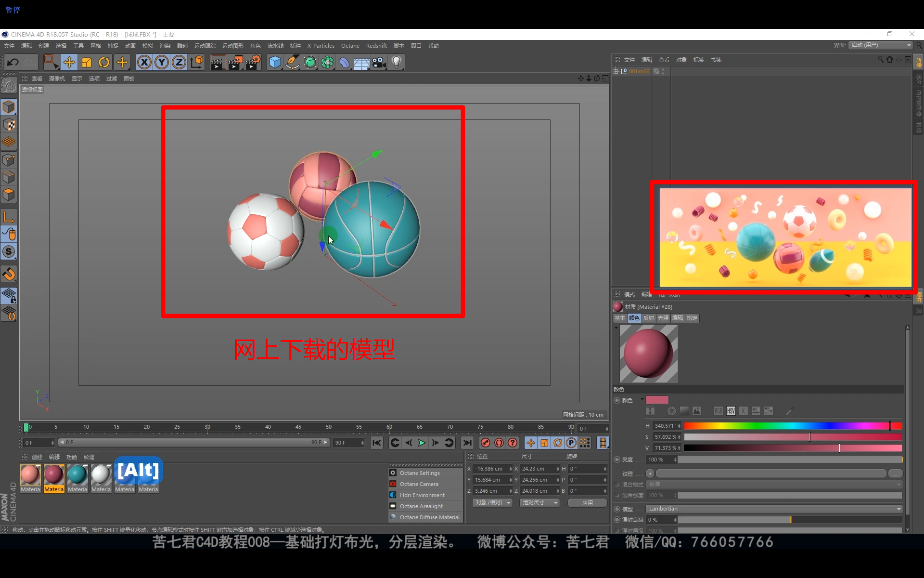Expand the 绝对尺寸 size mode dropdown
This screenshot has width=924, height=578.
click(539, 502)
